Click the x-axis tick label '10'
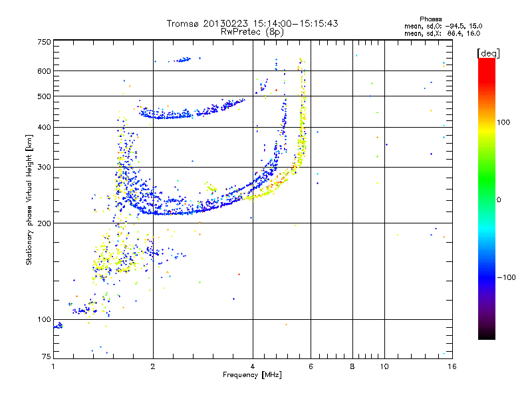This screenshot has height=399, width=532. 384,366
